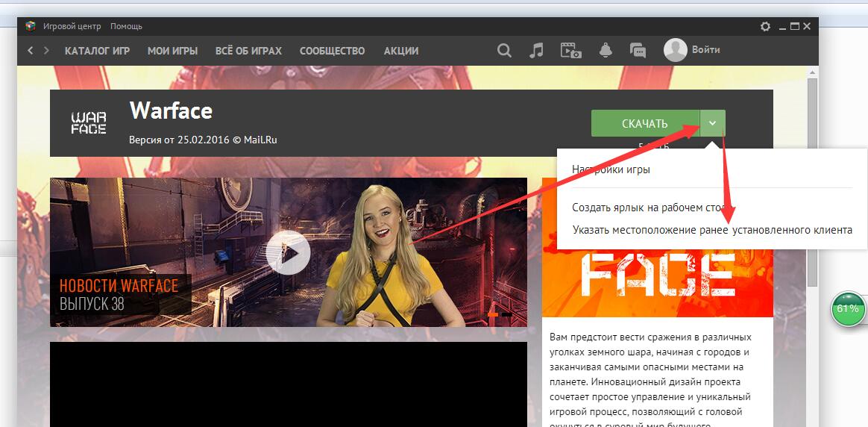Click the green 61% circle widget
The image size is (868, 427).
click(848, 308)
